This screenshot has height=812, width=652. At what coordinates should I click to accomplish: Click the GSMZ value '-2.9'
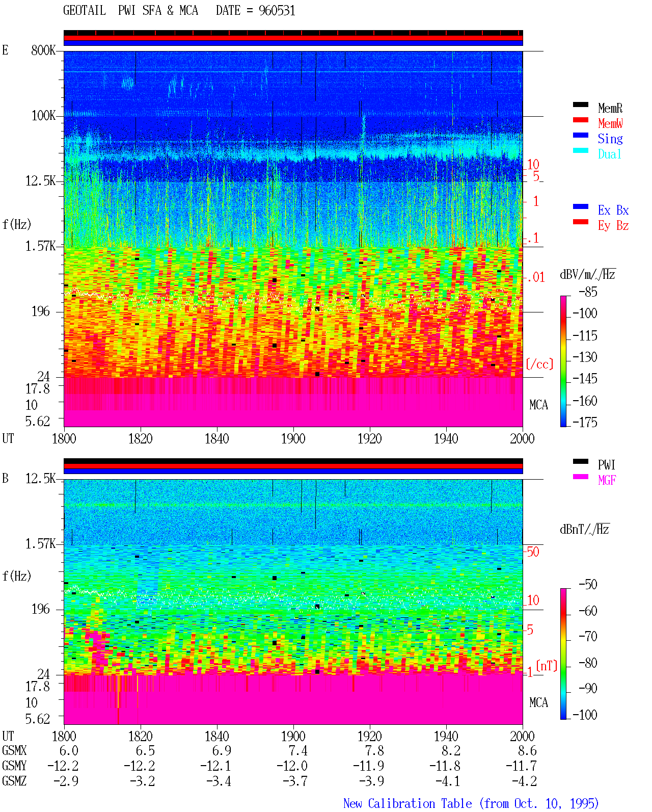66,781
